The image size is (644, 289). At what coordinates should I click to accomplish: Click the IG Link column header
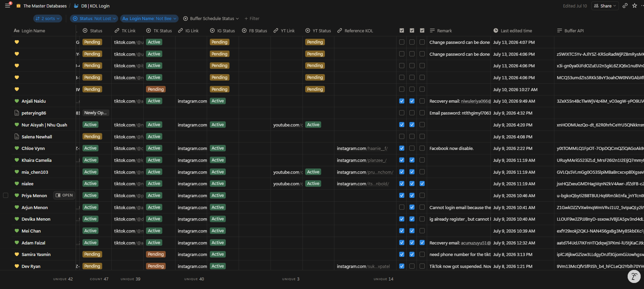188,31
